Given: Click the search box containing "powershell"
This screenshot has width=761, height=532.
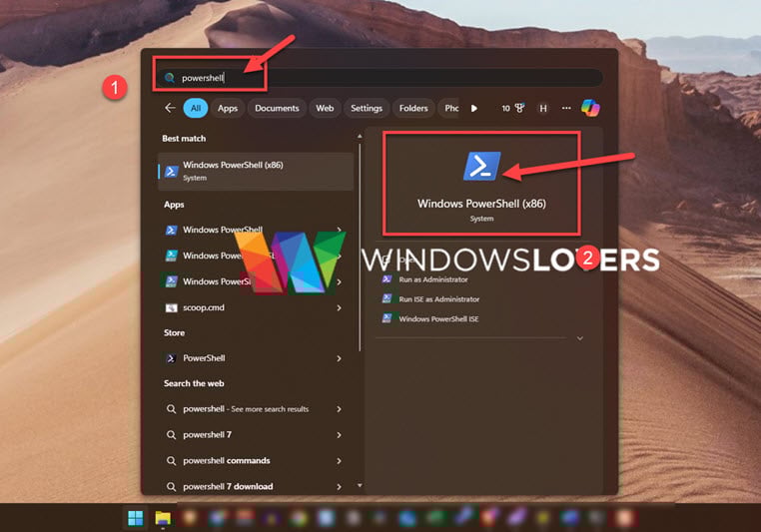Looking at the screenshot, I should [x=380, y=78].
